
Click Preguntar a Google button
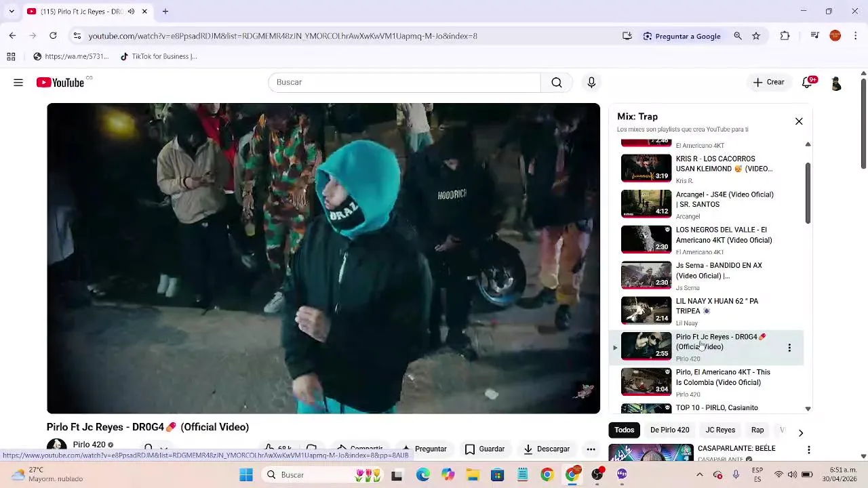click(x=682, y=36)
